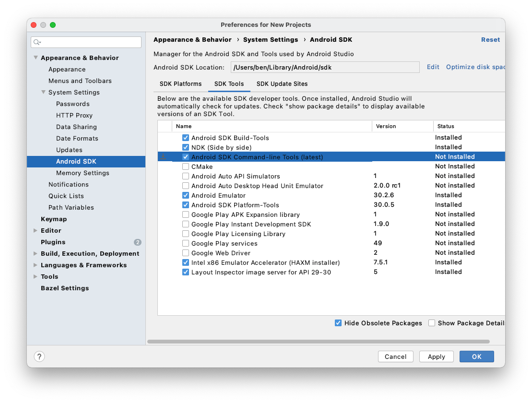532x403 pixels.
Task: Open Quick Lists settings
Action: pyautogui.click(x=66, y=196)
